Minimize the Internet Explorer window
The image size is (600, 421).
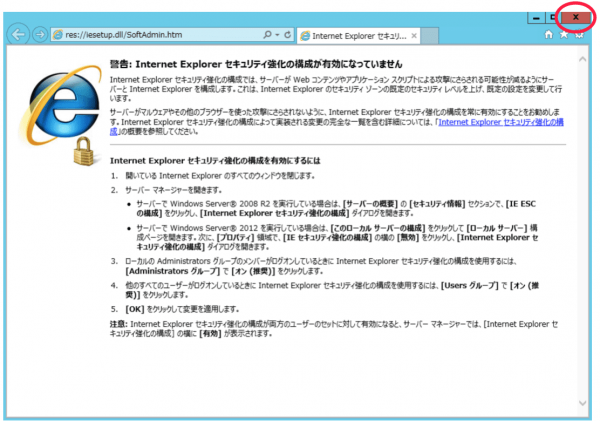(x=536, y=18)
